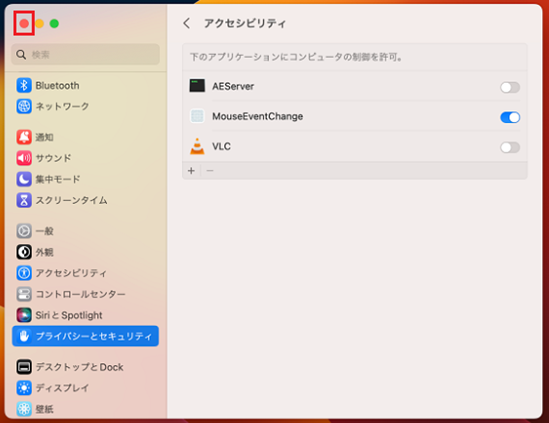The width and height of the screenshot is (549, 423).
Task: Select the スクリーンタイム hourglass icon
Action: click(x=24, y=200)
